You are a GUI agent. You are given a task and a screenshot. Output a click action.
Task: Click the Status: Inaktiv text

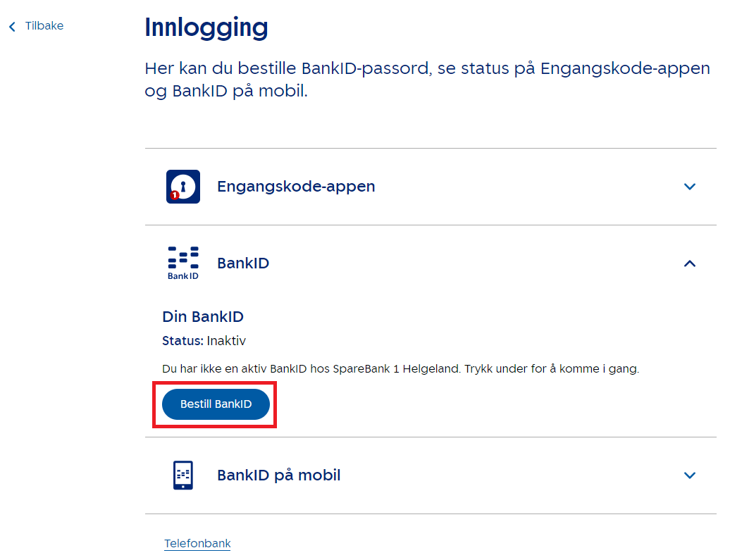point(204,341)
